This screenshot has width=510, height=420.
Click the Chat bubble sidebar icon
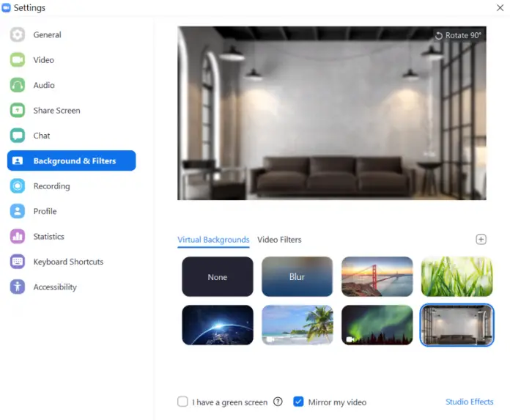[x=18, y=136]
